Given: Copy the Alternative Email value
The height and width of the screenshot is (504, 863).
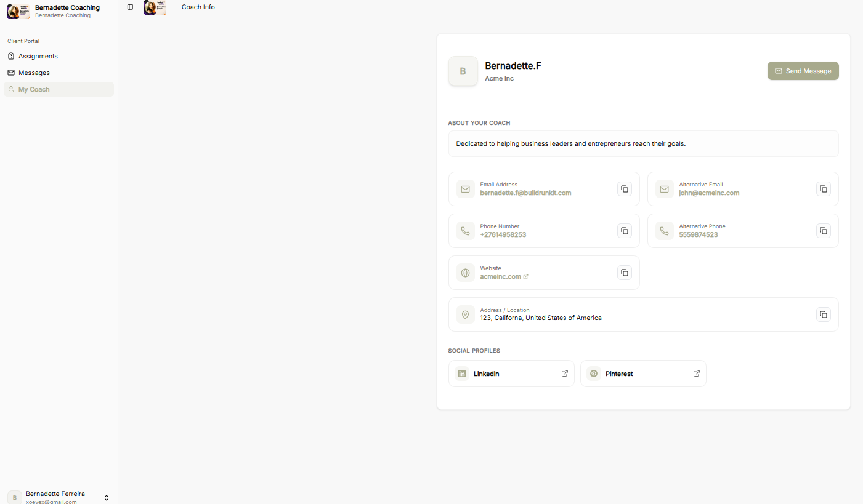Looking at the screenshot, I should point(824,189).
